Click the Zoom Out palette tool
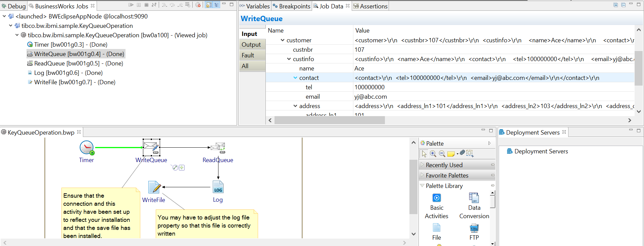The height and width of the screenshot is (246, 644). [442, 154]
